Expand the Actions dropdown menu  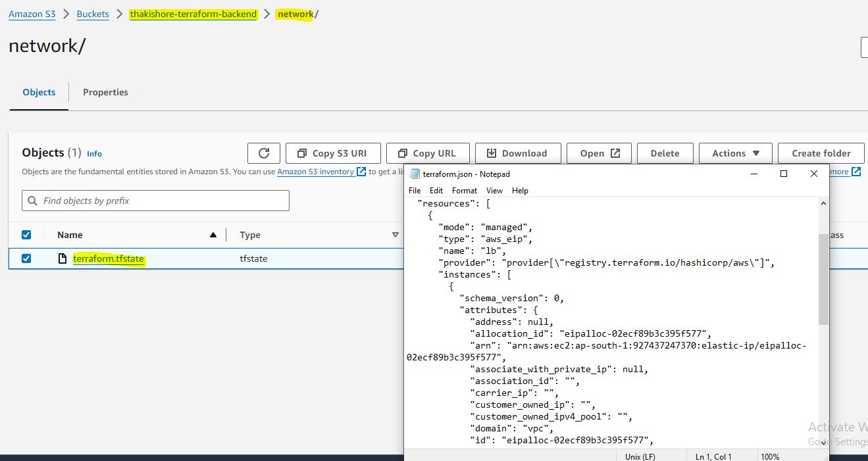pyautogui.click(x=735, y=153)
